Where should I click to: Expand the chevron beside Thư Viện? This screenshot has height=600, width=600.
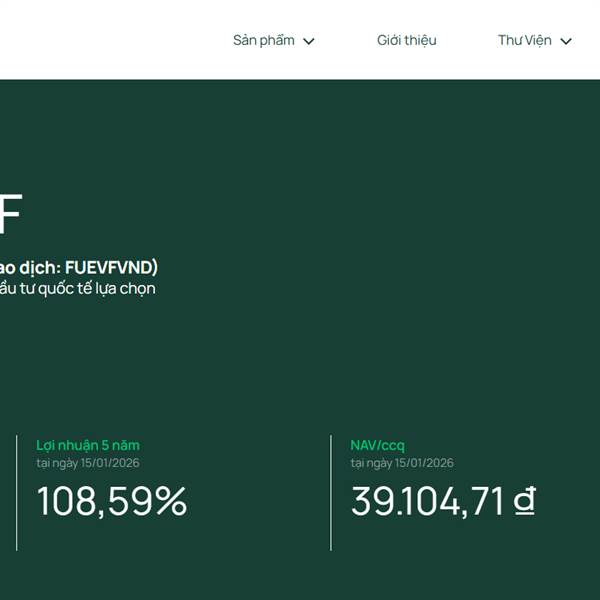(566, 42)
